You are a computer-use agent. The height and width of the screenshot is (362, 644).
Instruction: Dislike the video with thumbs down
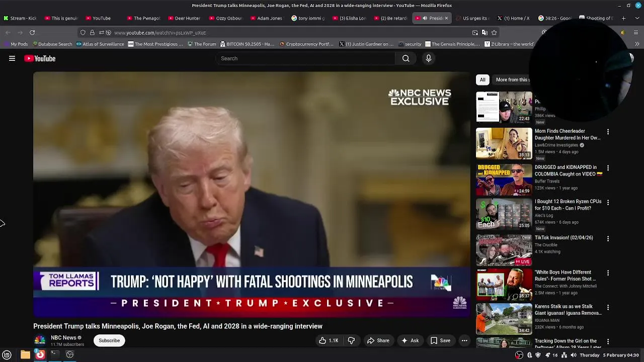tap(351, 340)
